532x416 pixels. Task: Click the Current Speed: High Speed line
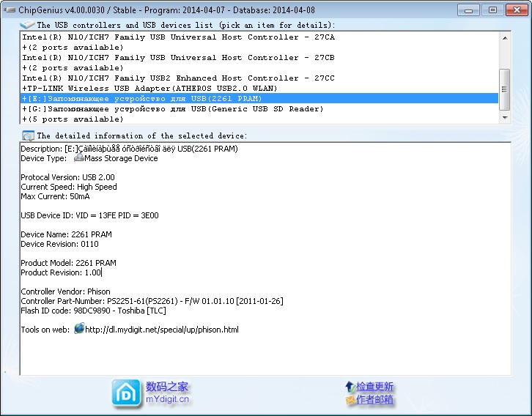click(x=69, y=187)
